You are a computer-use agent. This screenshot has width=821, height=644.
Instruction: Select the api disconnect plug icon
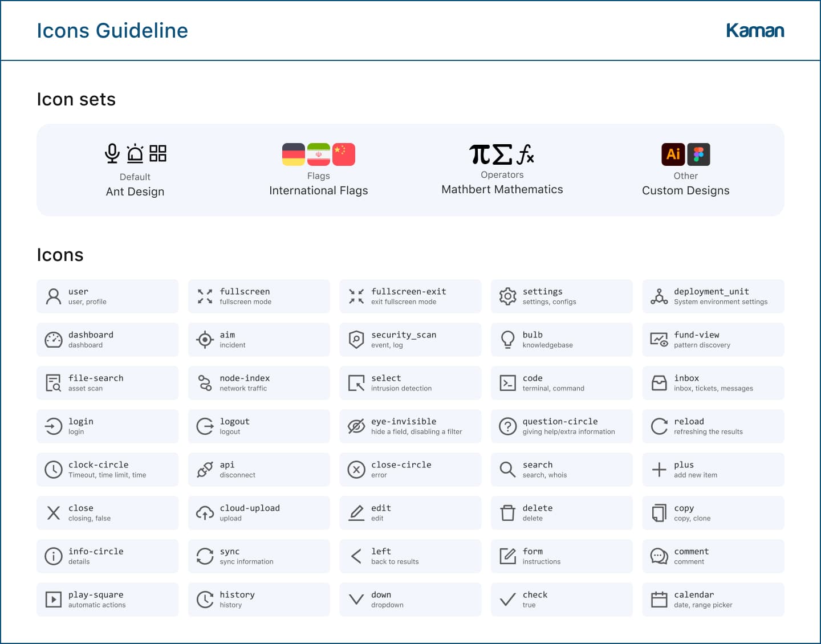coord(205,470)
